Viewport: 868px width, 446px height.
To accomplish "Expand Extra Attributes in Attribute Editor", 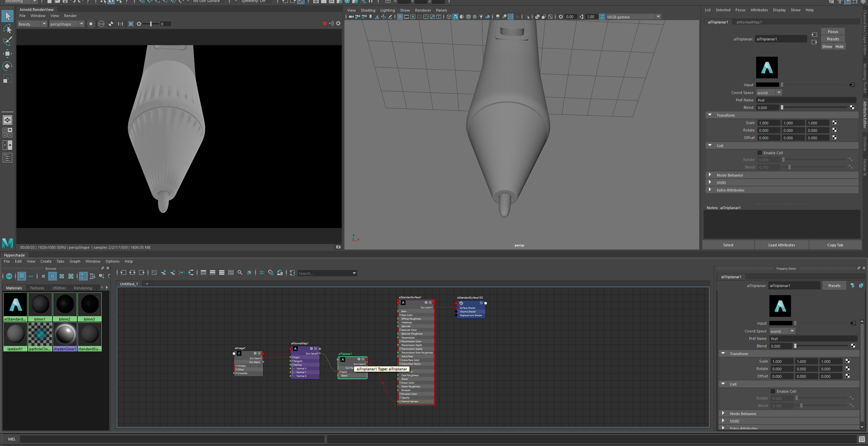I will pyautogui.click(x=710, y=190).
